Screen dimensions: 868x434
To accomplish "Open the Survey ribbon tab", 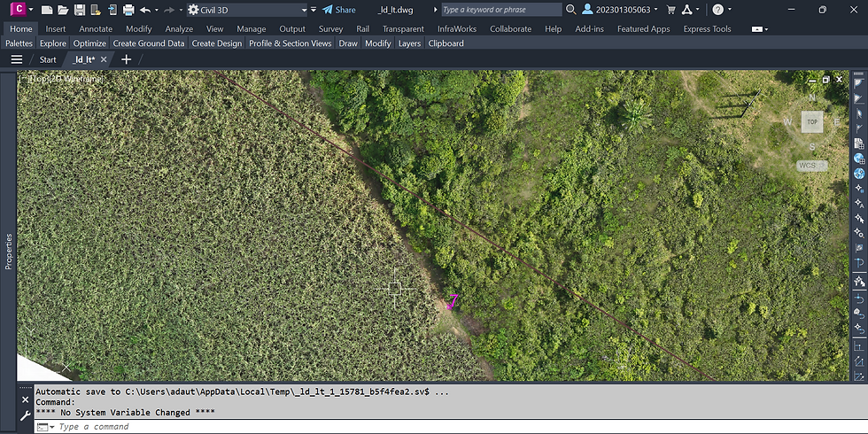I will (x=330, y=28).
